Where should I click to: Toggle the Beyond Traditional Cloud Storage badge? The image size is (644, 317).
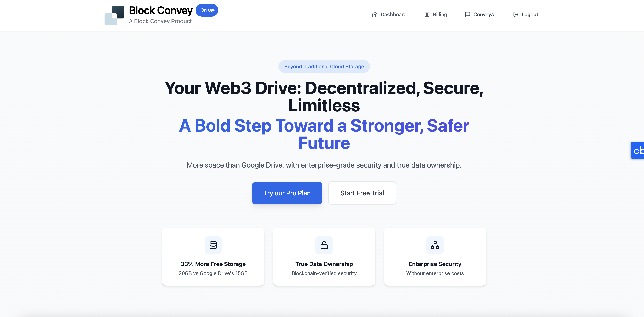[x=324, y=66]
